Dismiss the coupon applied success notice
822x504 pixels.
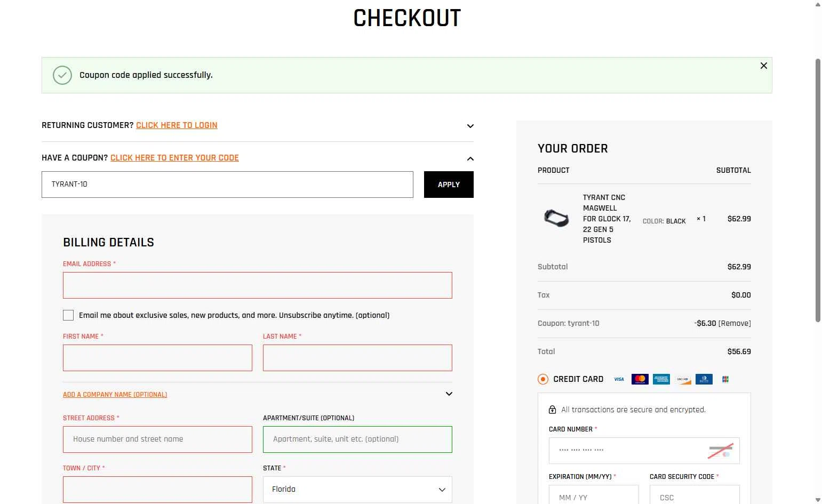tap(763, 66)
